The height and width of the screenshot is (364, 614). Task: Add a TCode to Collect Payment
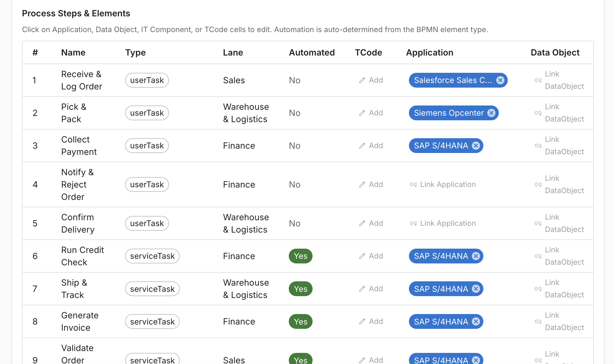pyautogui.click(x=371, y=146)
